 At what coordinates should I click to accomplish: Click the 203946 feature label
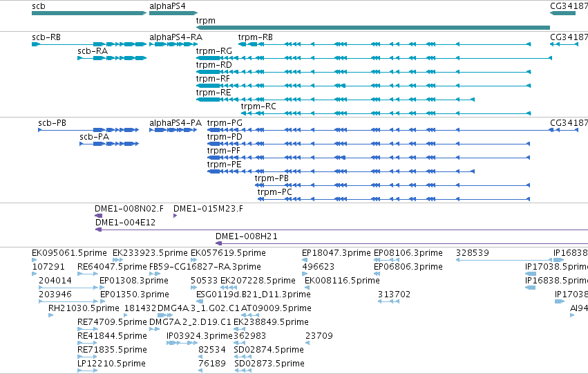(55, 295)
